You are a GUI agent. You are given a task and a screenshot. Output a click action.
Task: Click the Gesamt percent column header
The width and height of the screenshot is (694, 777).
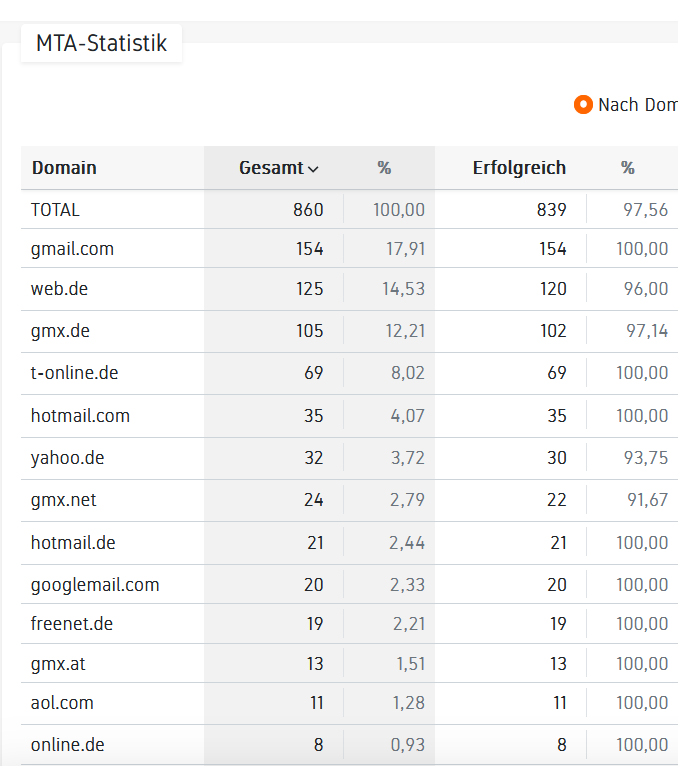384,168
